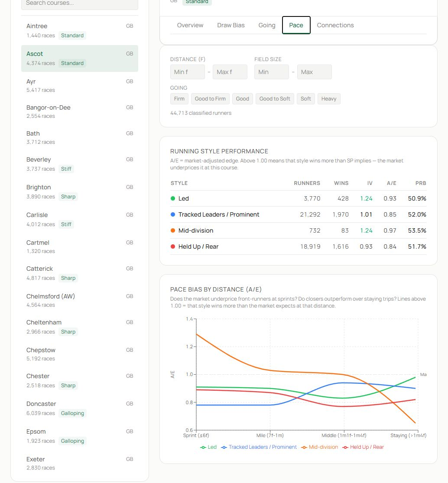Click Sprint (≤6f) axis label on chart
This screenshot has height=483, width=448.
[x=196, y=435]
